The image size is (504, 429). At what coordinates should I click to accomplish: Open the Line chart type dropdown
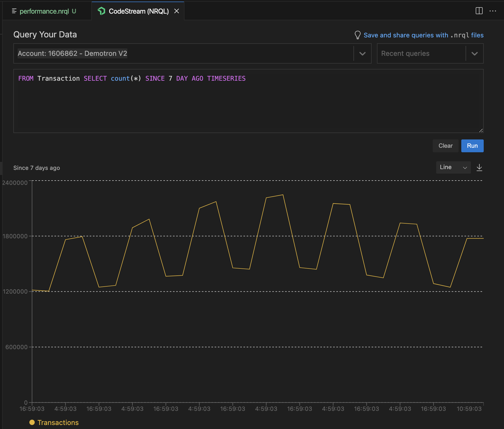pos(453,167)
